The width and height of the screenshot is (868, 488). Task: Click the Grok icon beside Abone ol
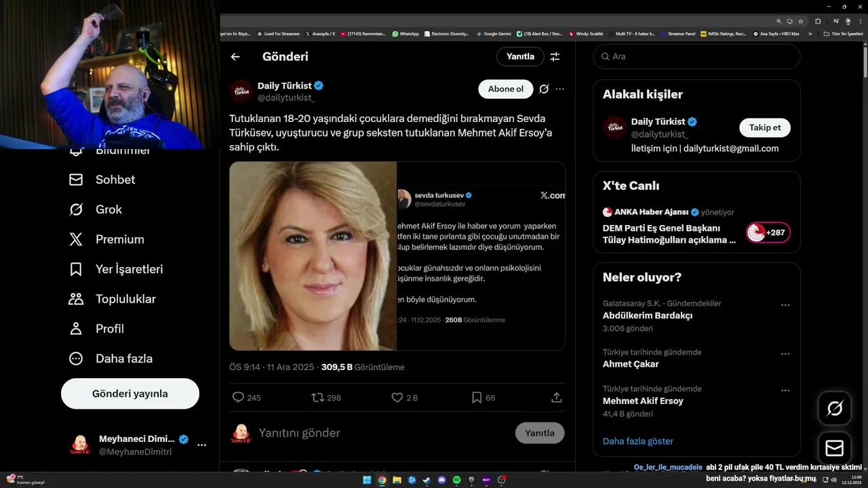[544, 89]
